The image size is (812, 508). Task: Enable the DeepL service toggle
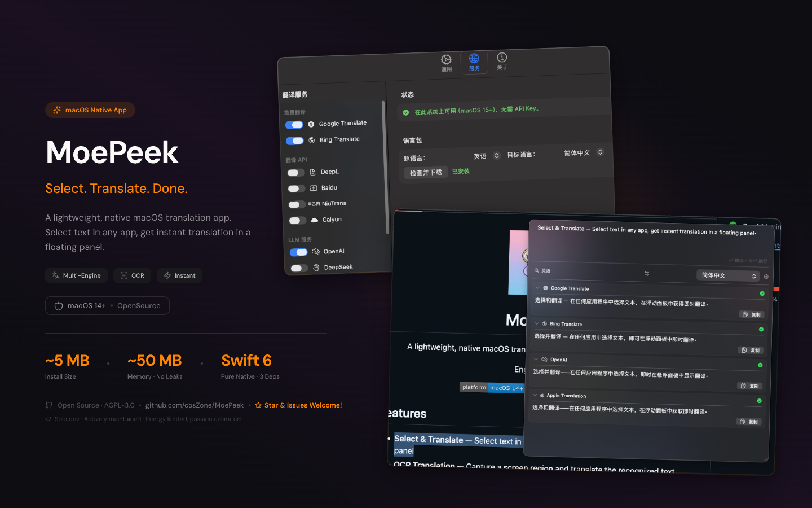[296, 173]
